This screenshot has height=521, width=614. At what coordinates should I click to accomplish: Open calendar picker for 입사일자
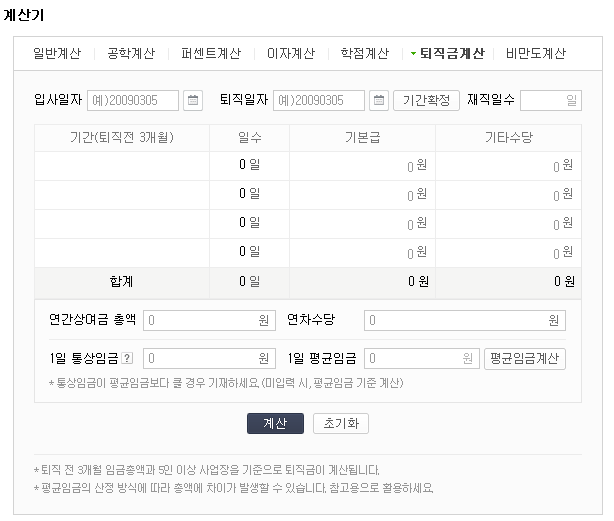193,101
